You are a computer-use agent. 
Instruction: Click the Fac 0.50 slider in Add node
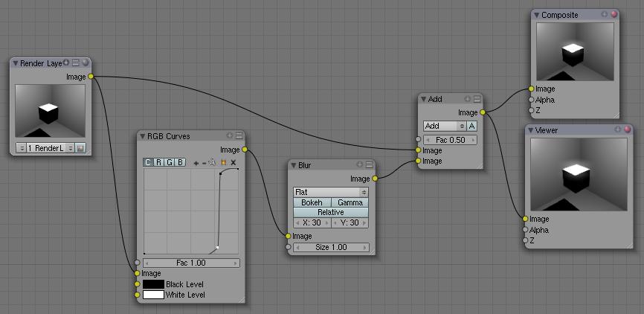coord(451,140)
